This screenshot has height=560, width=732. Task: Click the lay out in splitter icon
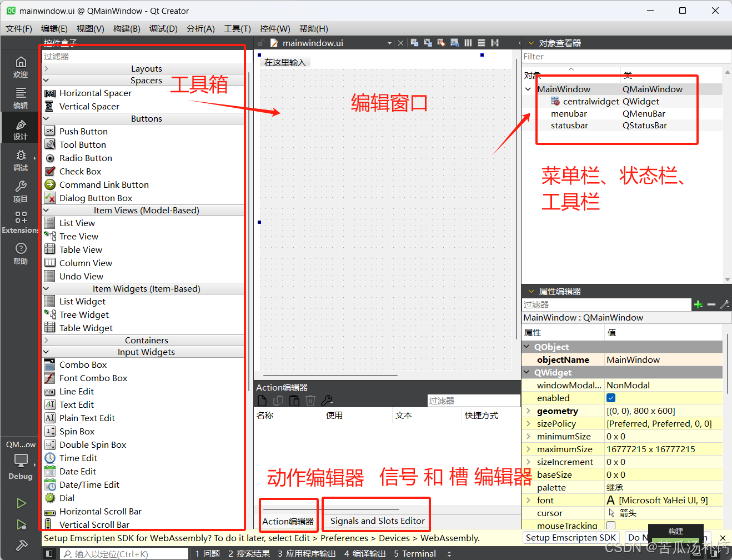(494, 43)
